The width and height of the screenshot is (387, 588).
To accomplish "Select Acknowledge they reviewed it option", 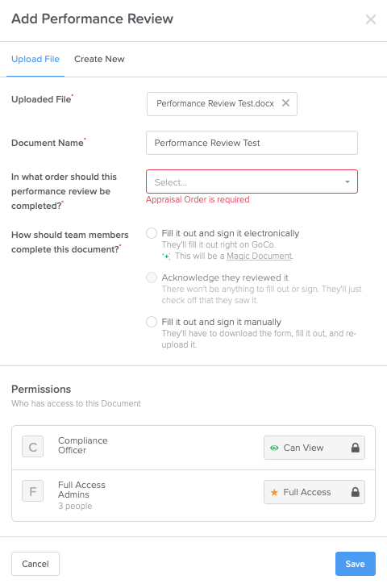I will 152,277.
